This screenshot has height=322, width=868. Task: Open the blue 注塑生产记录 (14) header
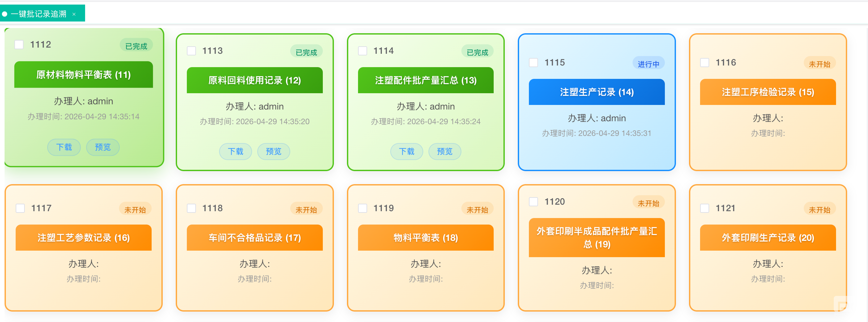coord(596,92)
